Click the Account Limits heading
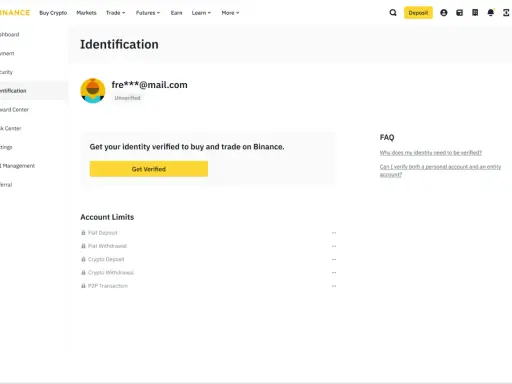512x384 pixels. tap(107, 217)
